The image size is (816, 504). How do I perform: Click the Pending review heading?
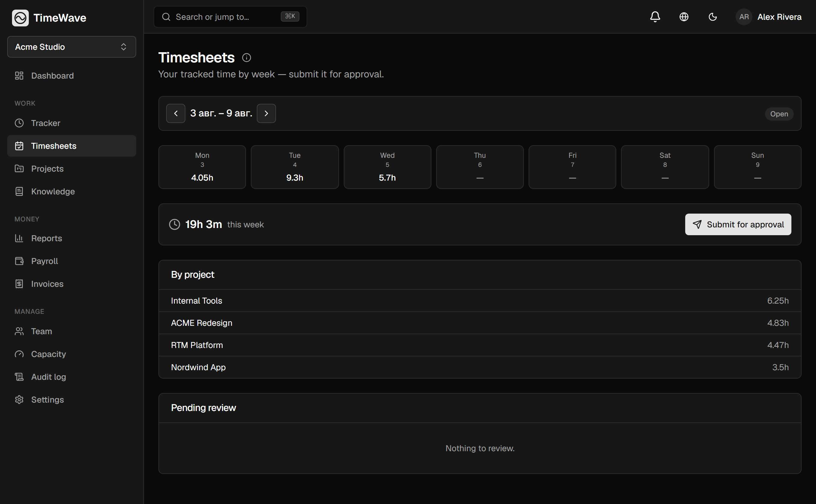point(203,408)
